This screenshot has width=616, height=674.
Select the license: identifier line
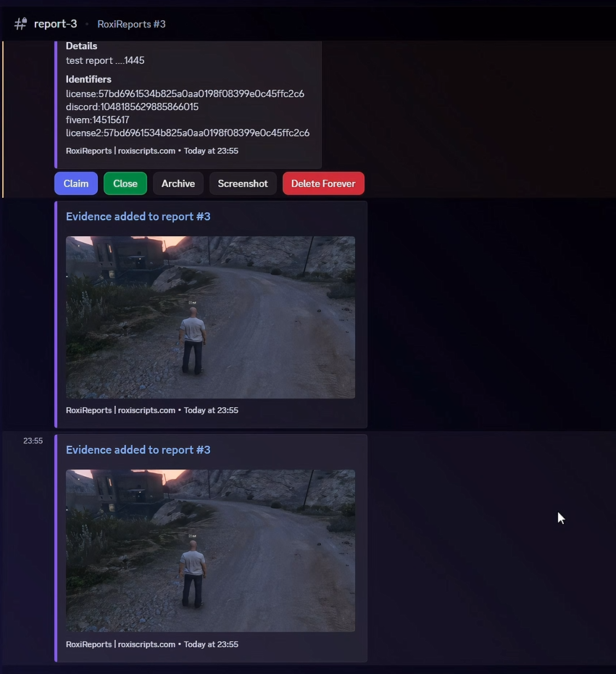pyautogui.click(x=185, y=93)
